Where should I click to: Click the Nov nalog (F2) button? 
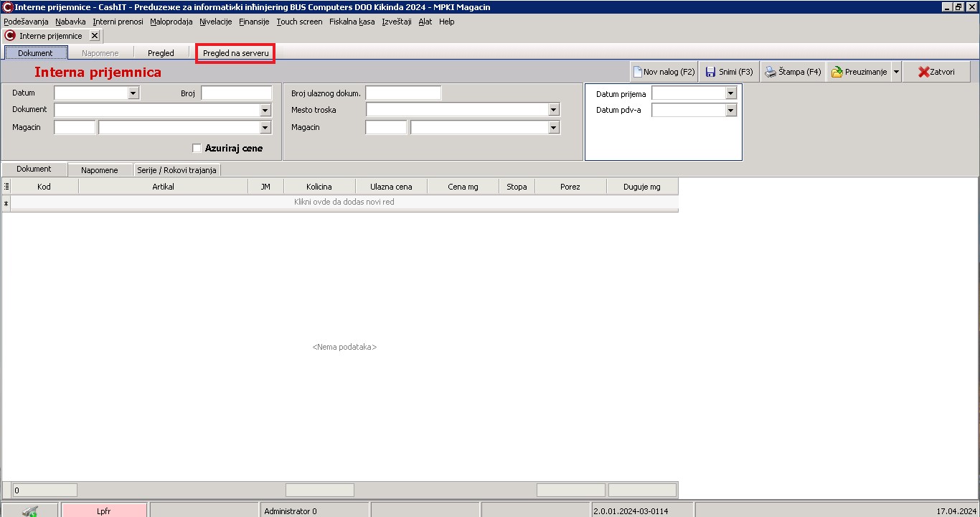664,72
